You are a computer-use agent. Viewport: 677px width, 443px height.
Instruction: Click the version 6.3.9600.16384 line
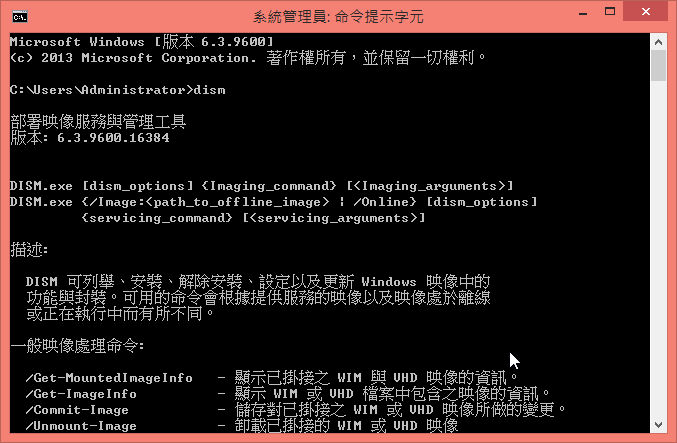click(x=90, y=138)
